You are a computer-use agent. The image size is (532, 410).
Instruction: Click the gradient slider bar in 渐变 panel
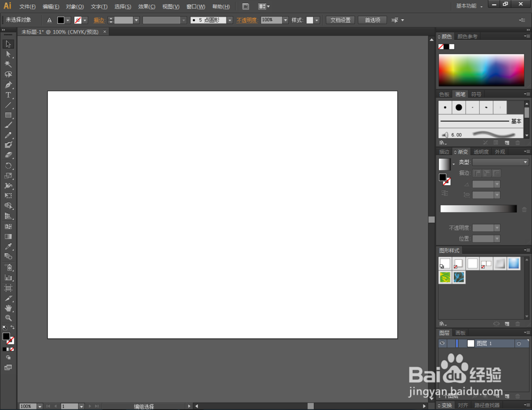(x=478, y=209)
